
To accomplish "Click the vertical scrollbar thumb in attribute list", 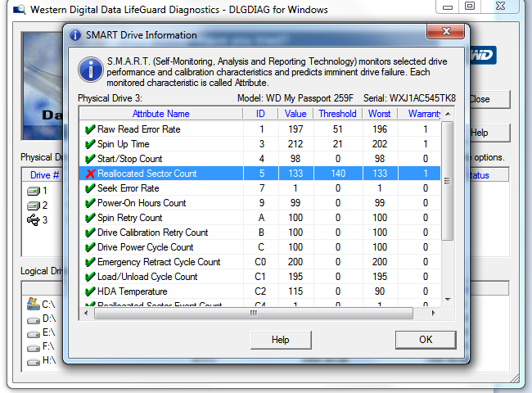I will [x=448, y=181].
